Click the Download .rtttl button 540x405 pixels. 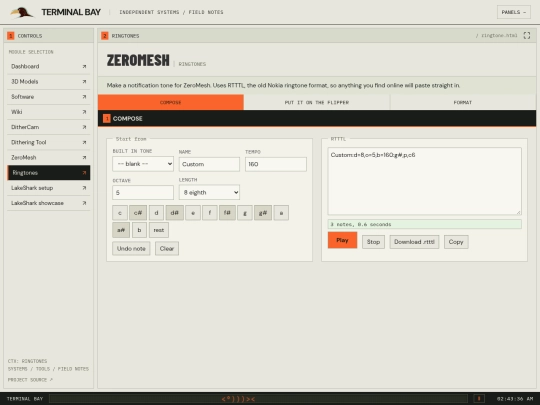pos(414,242)
